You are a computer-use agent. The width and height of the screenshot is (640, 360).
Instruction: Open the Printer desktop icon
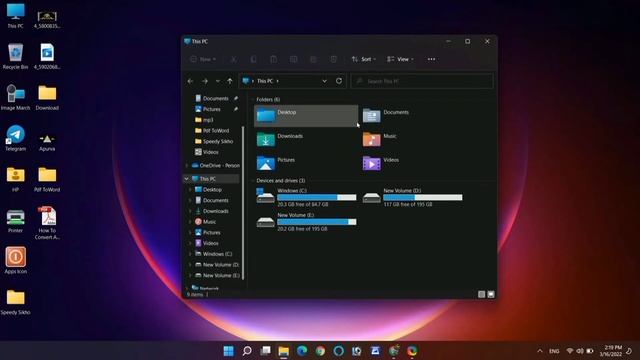coord(16,221)
